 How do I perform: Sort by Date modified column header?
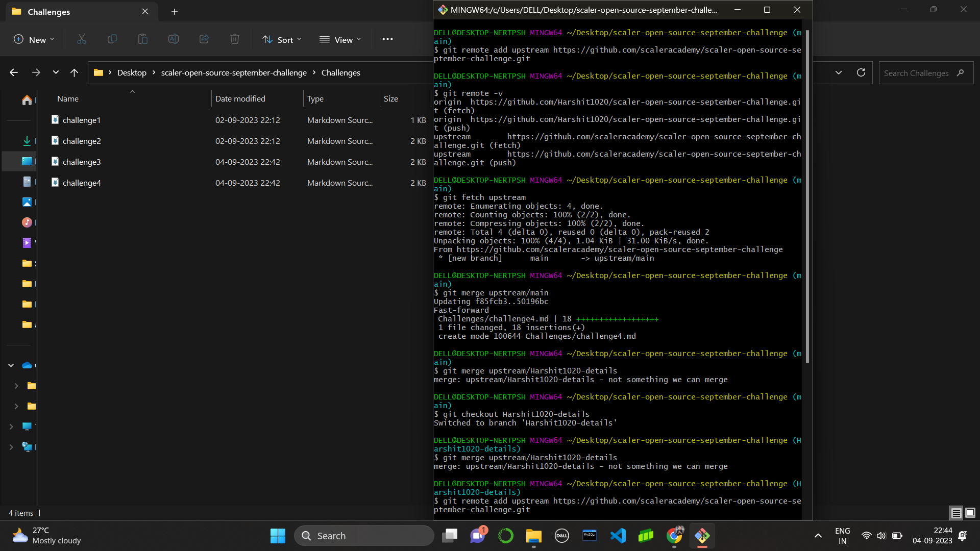(240, 99)
